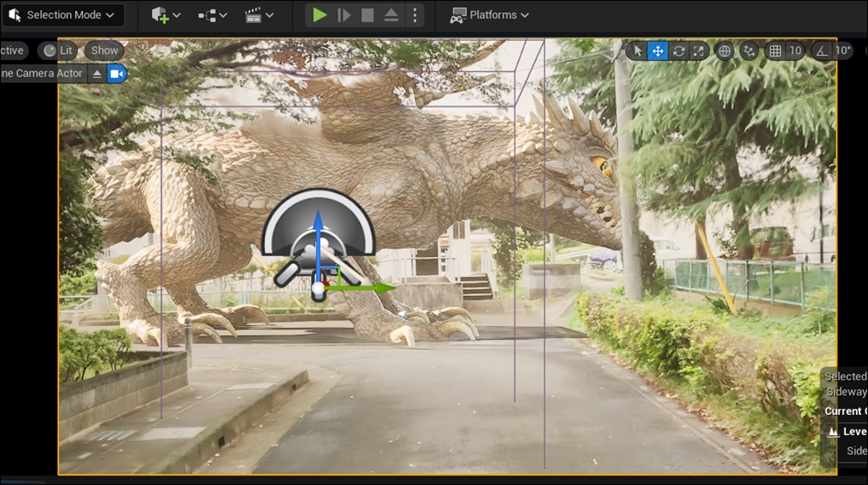Viewport: 868px width, 485px height.
Task: Open the play options three-dots menu
Action: [x=415, y=15]
